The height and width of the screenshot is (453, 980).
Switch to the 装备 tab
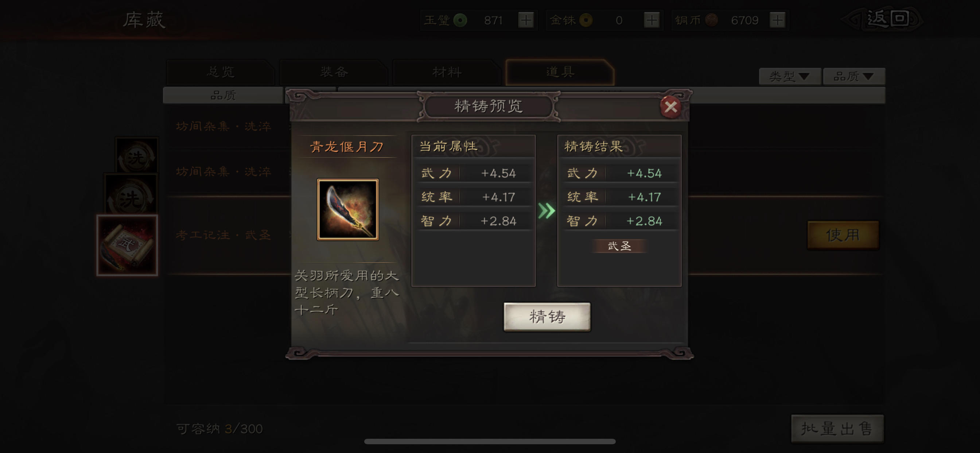[x=334, y=72]
